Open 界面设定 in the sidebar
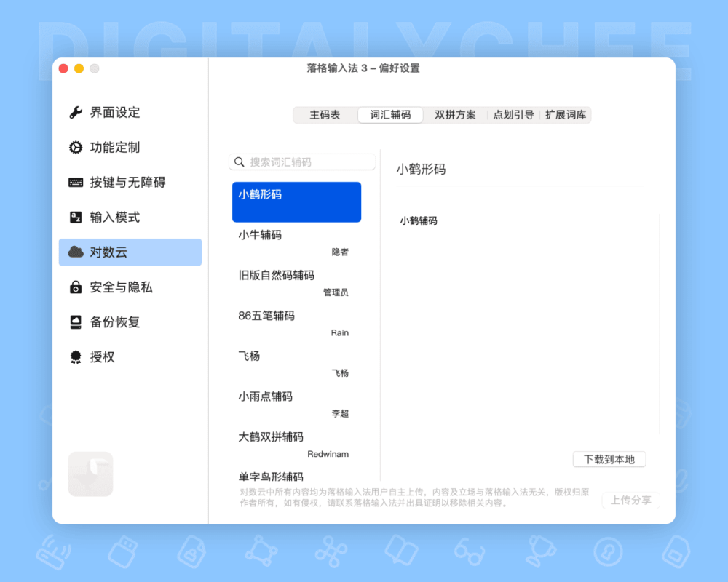This screenshot has width=728, height=582. click(x=130, y=112)
